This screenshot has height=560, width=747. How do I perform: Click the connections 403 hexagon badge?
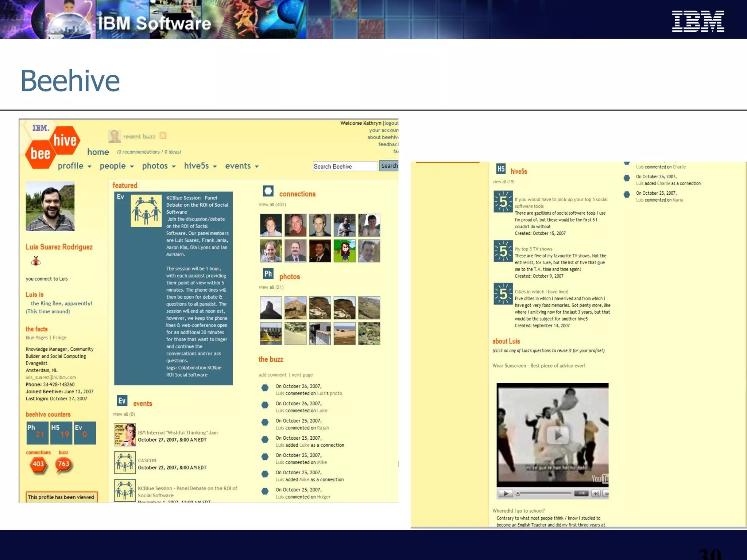pyautogui.click(x=38, y=465)
